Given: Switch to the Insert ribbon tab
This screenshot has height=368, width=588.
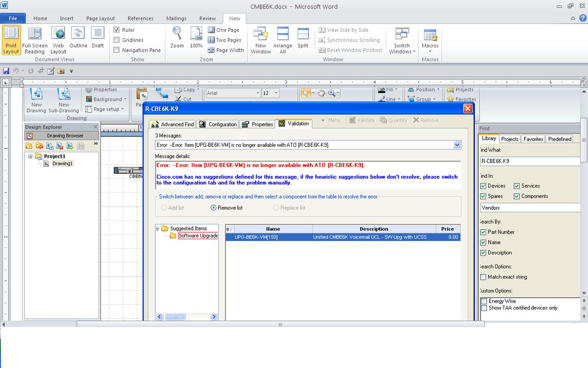Looking at the screenshot, I should pyautogui.click(x=67, y=18).
